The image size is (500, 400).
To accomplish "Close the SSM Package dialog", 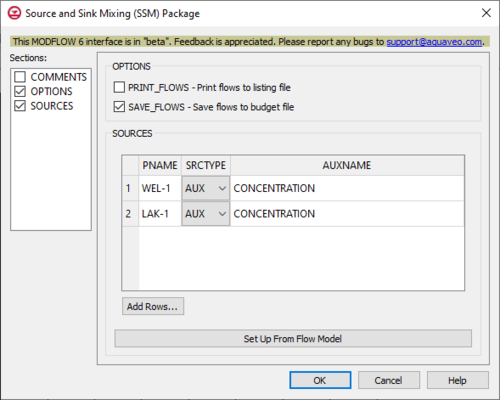I will (x=486, y=13).
